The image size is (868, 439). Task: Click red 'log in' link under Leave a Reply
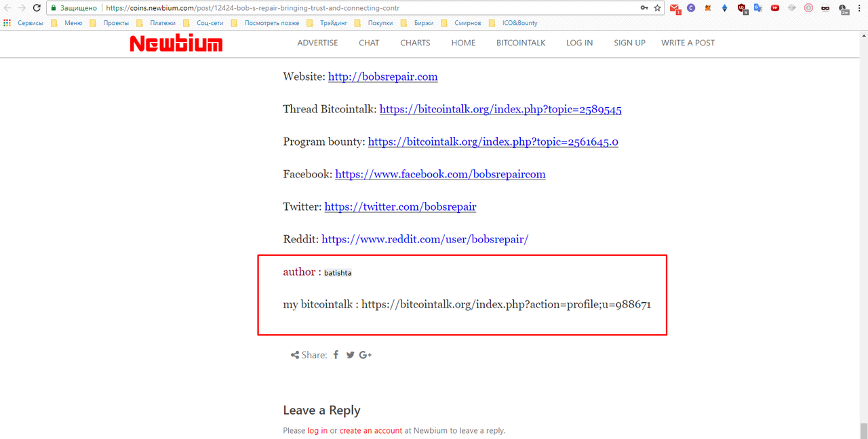[317, 430]
